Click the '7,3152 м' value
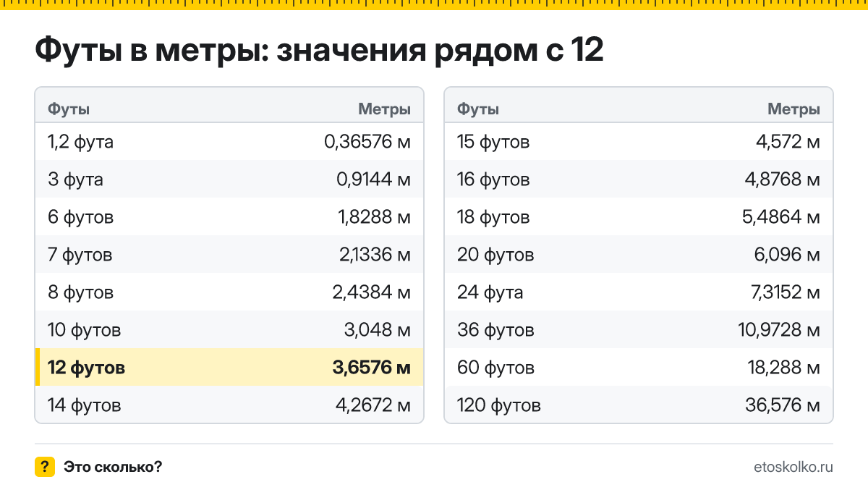Image resolution: width=868 pixels, height=490 pixels. 784,292
